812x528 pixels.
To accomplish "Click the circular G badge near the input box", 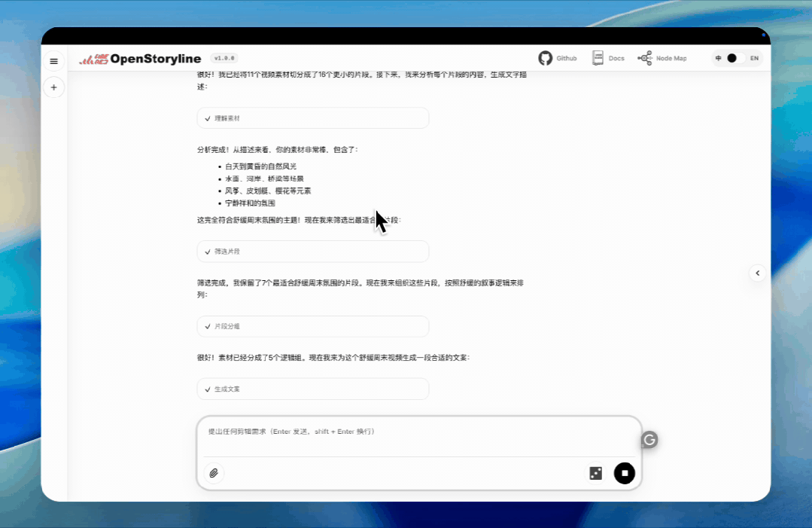I will [648, 439].
